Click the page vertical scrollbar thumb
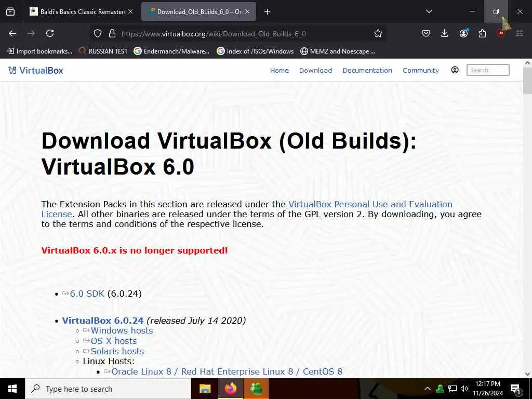This screenshot has height=399, width=532. 527,81
